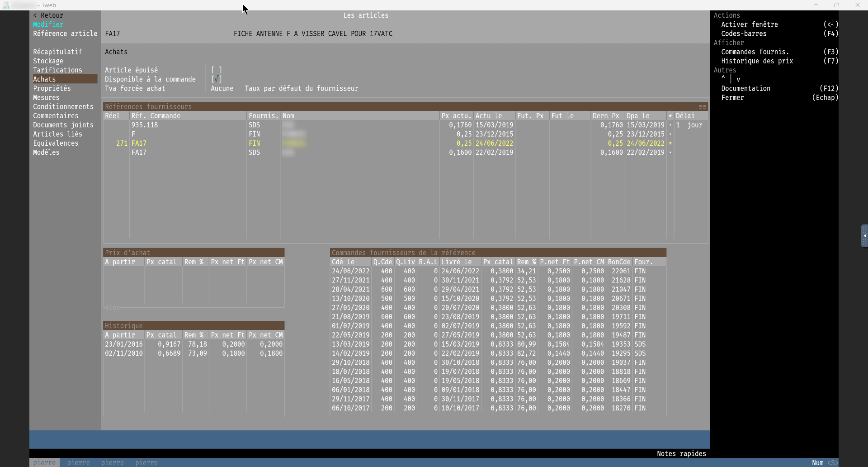Viewport: 868px width, 467px height.
Task: Open Codes-barres from Actions panel
Action: (744, 33)
